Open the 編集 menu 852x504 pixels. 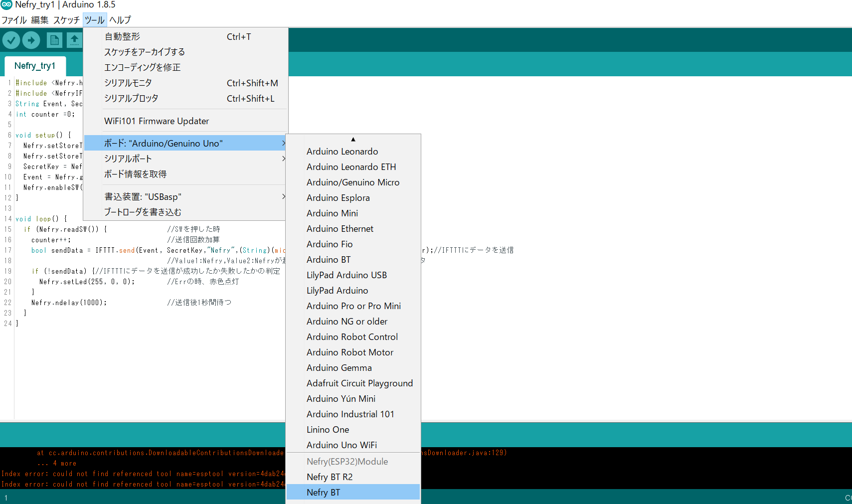pyautogui.click(x=40, y=20)
